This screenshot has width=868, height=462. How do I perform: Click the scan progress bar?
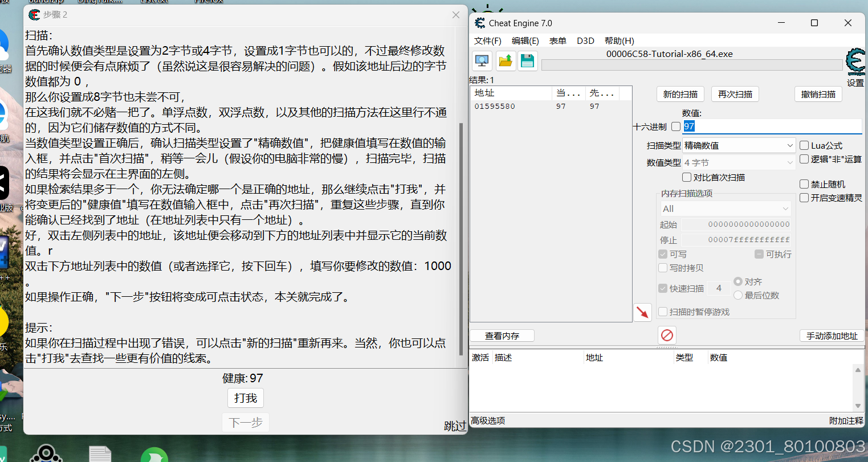pyautogui.click(x=692, y=65)
